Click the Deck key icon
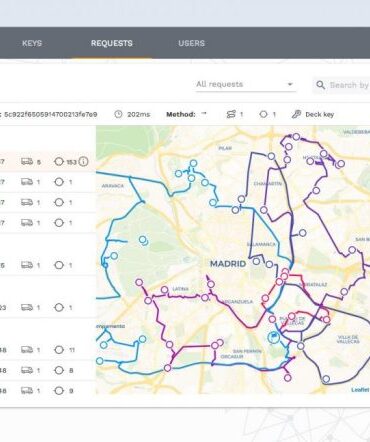The image size is (370, 442). 296,114
